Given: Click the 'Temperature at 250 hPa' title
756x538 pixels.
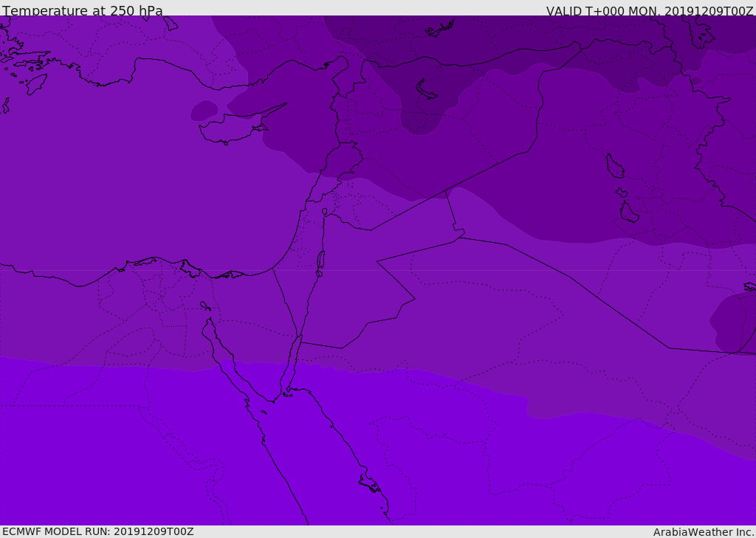Looking at the screenshot, I should [82, 11].
